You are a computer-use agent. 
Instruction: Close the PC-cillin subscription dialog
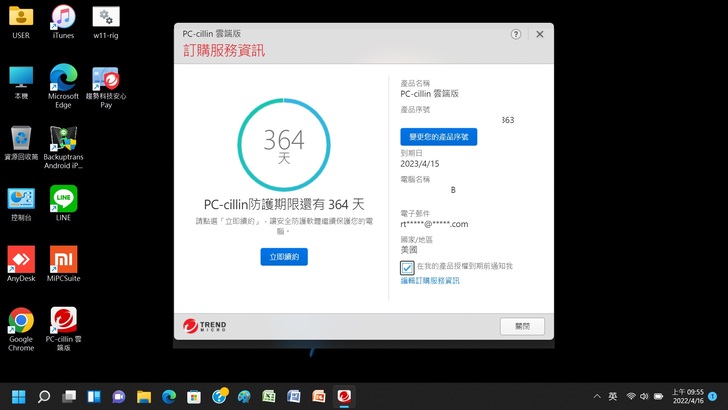pyautogui.click(x=540, y=34)
